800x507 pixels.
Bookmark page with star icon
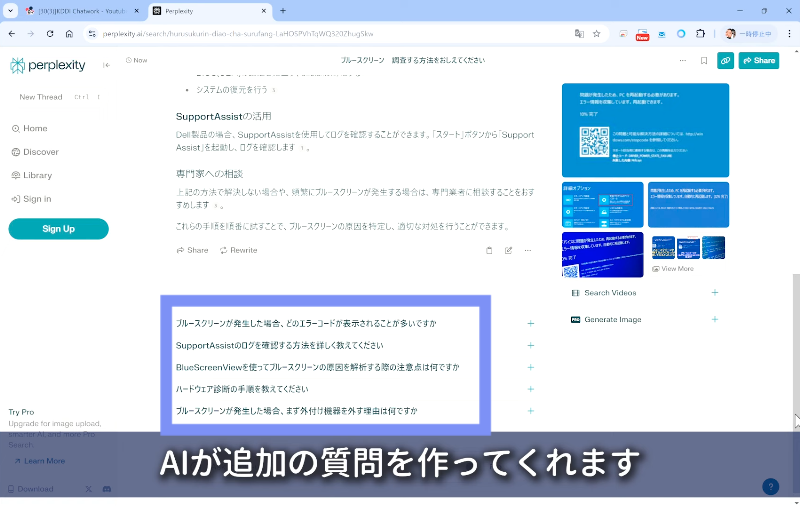coord(596,34)
